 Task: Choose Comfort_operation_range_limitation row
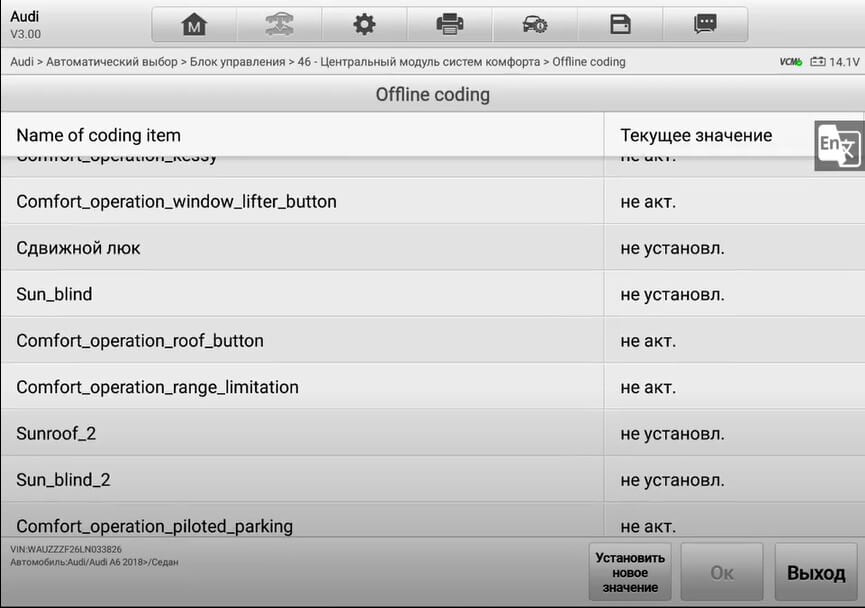[x=432, y=387]
